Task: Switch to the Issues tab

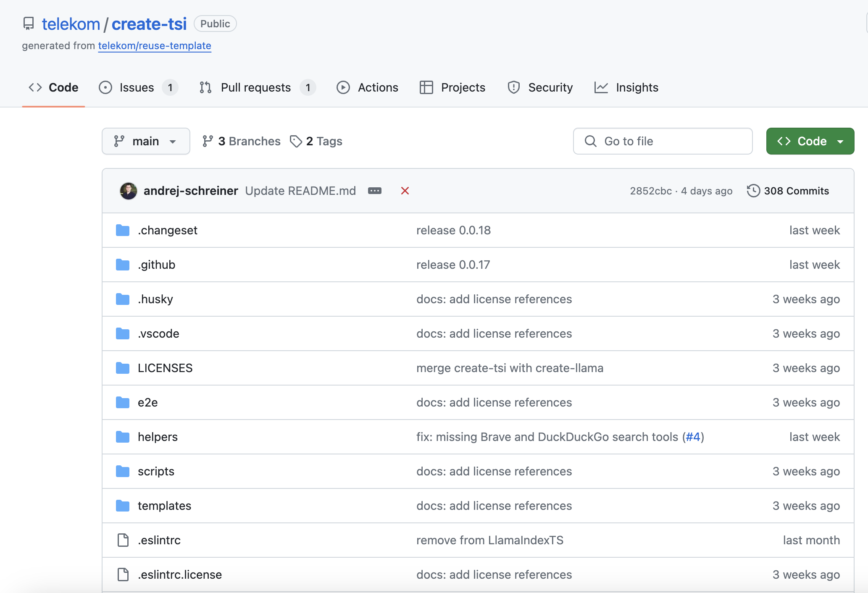Action: point(136,87)
